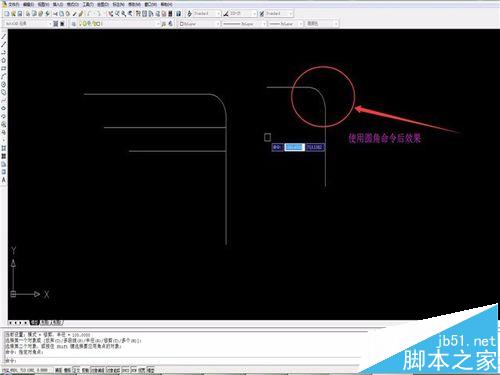The height and width of the screenshot is (375, 500).
Task: Click the Undo arrow icon
Action: click(89, 14)
